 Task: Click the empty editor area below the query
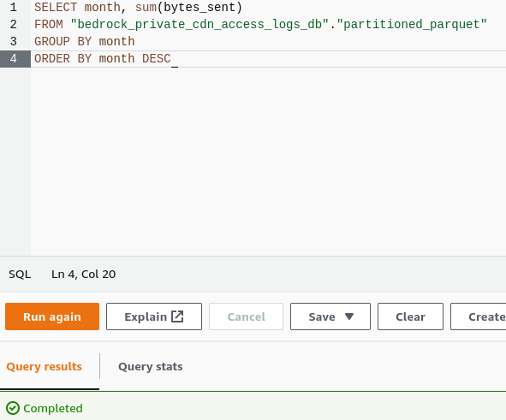point(268,161)
